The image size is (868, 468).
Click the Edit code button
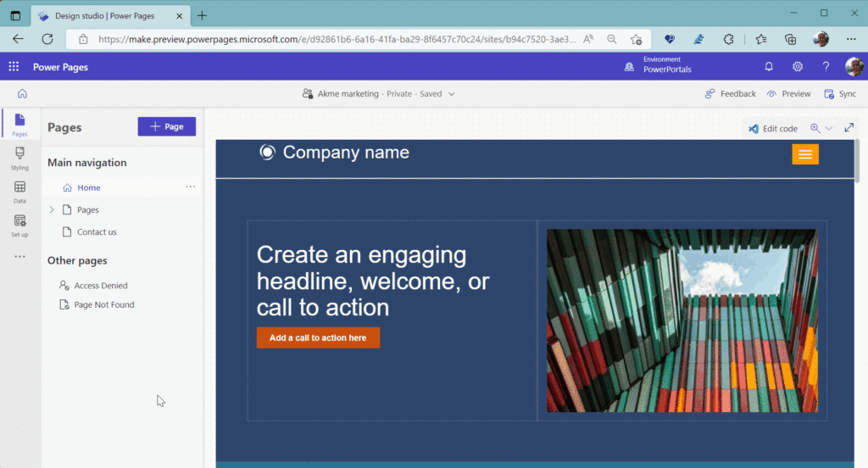click(x=772, y=128)
